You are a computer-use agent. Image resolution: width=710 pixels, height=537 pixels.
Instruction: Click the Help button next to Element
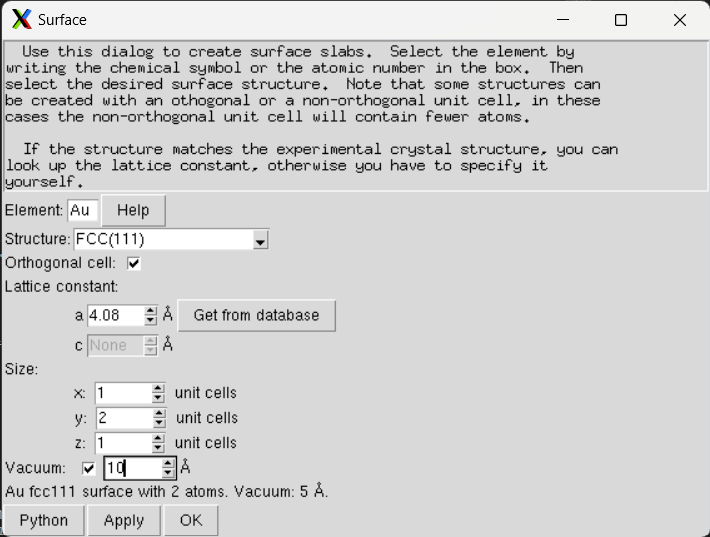point(133,210)
